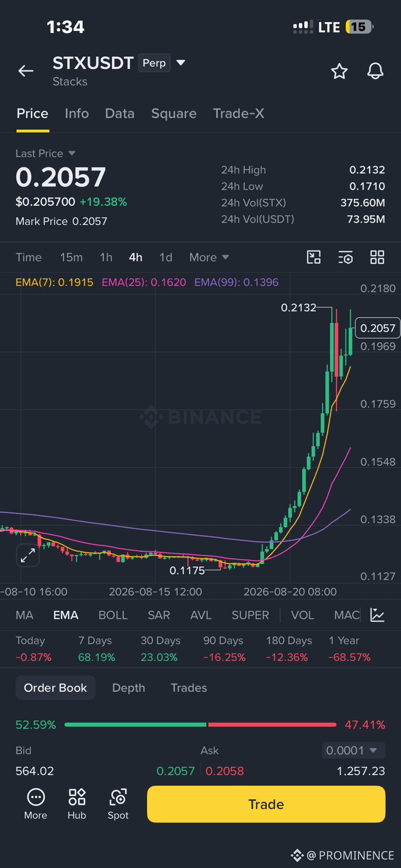Screen dimensions: 401x868
Task: Add STXUSDT to favorites with star icon
Action: click(339, 71)
